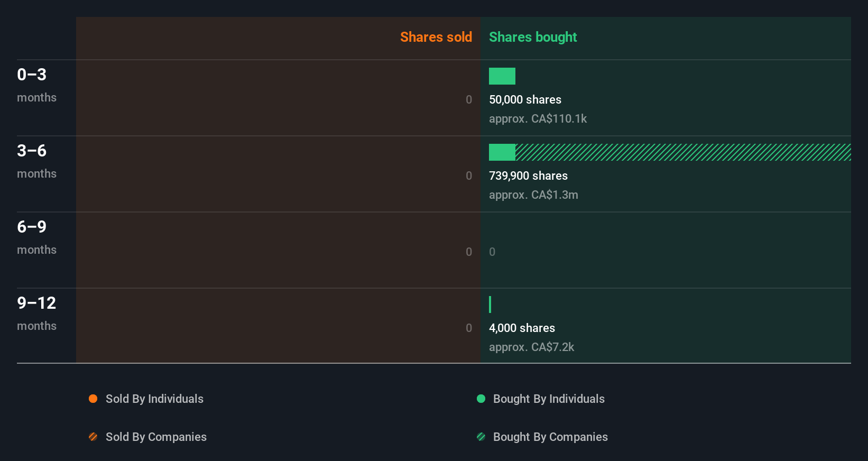Click the thin green bar in 9–12 months
Viewport: 868px width, 461px height.
pyautogui.click(x=490, y=305)
